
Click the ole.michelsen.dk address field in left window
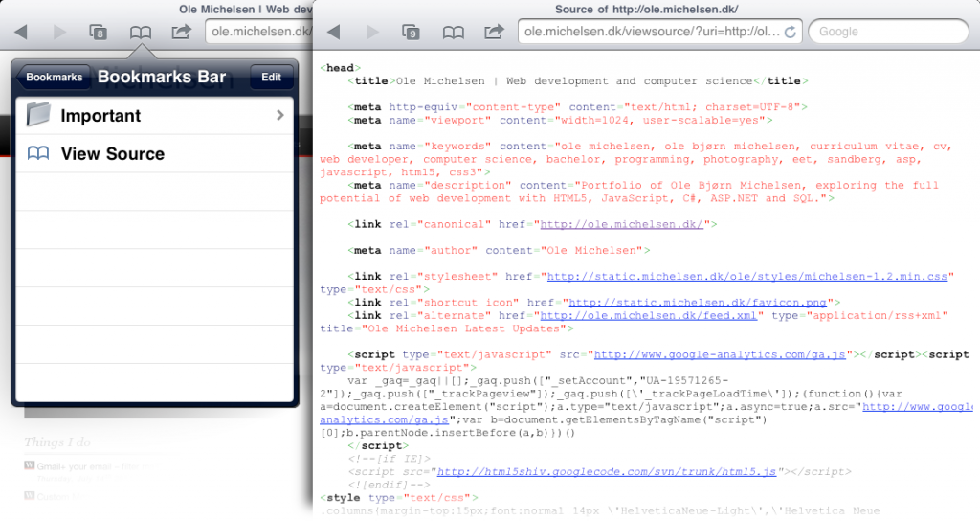pyautogui.click(x=259, y=32)
